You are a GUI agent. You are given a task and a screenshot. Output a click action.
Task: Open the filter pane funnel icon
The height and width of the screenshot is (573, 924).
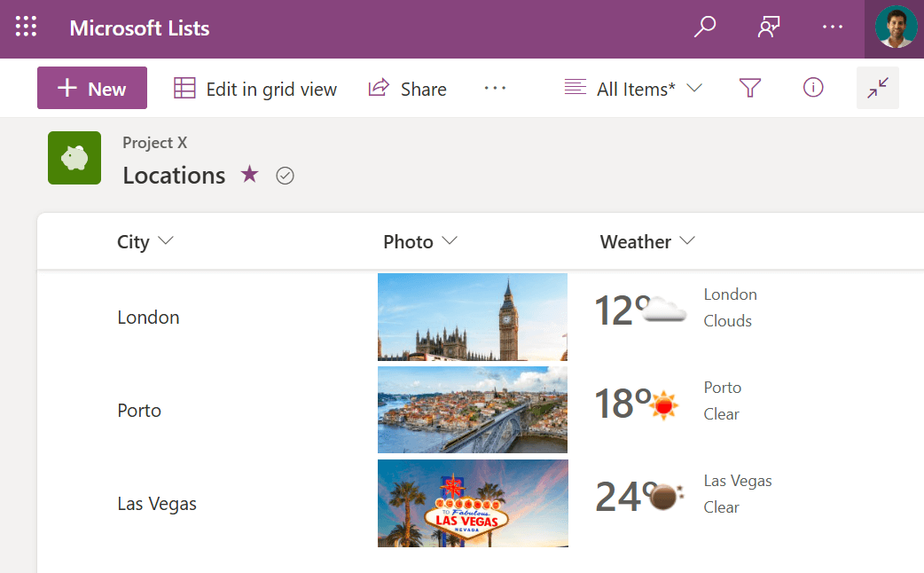[750, 88]
